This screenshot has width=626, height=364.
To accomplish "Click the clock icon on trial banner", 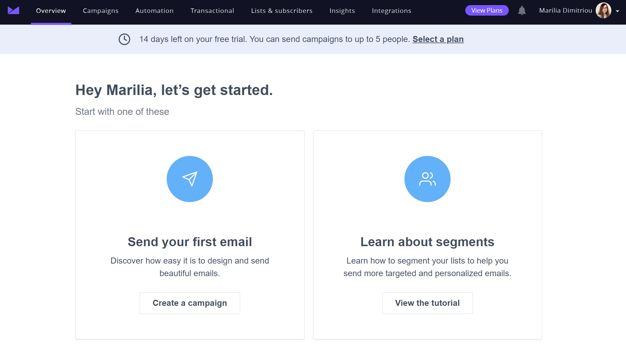I will pyautogui.click(x=124, y=39).
